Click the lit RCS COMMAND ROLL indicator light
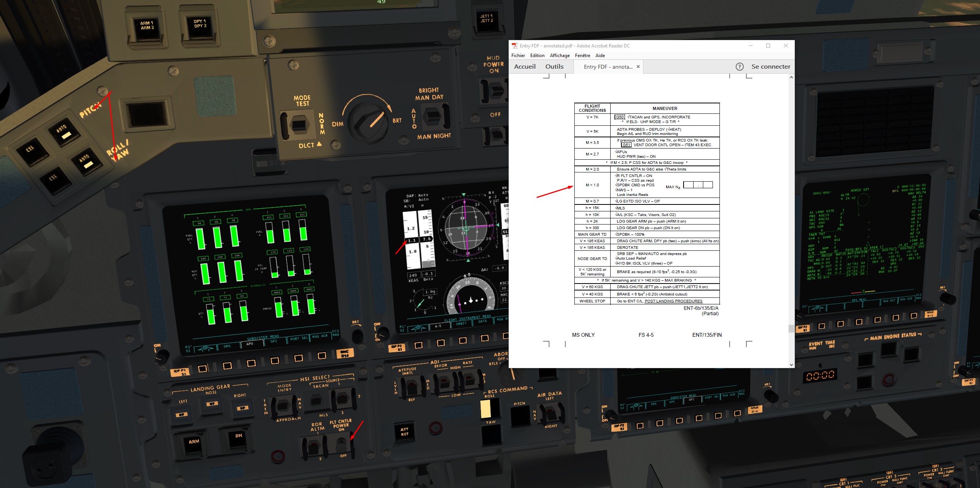980x488 pixels. [x=485, y=409]
